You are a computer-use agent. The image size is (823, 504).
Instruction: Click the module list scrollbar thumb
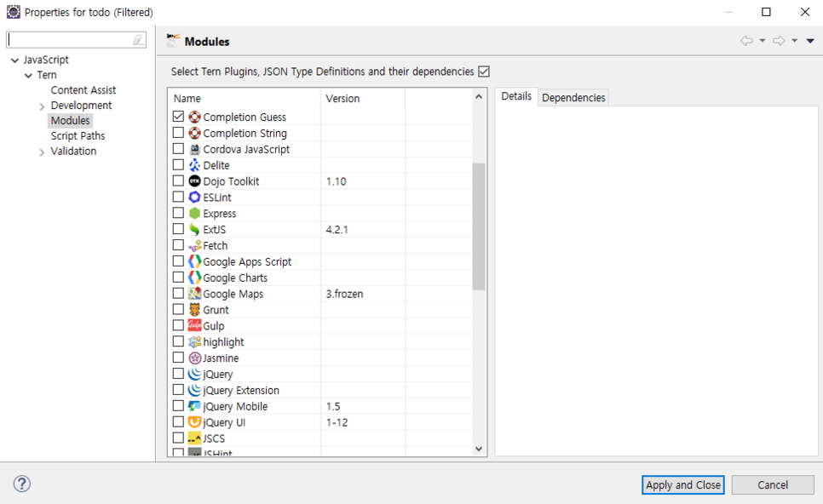tap(479, 226)
